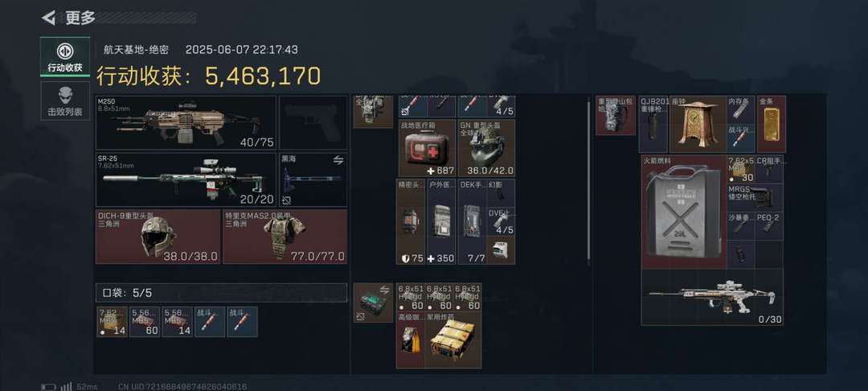
Task: Select the SR-25 sniper rifle
Action: point(186,179)
